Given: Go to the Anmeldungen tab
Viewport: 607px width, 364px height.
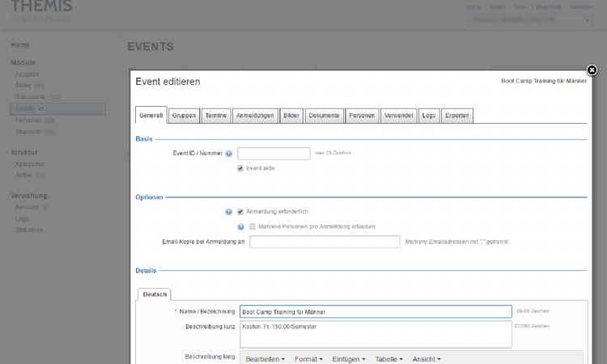Looking at the screenshot, I should [x=255, y=116].
